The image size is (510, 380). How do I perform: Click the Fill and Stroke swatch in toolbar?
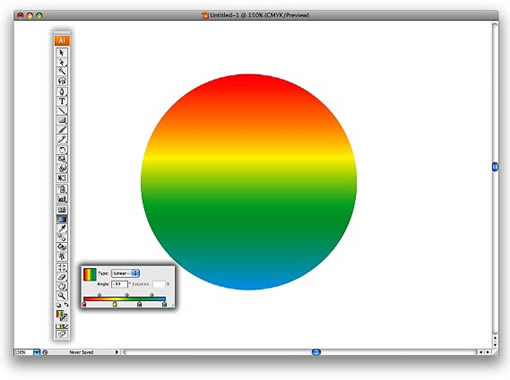(62, 315)
